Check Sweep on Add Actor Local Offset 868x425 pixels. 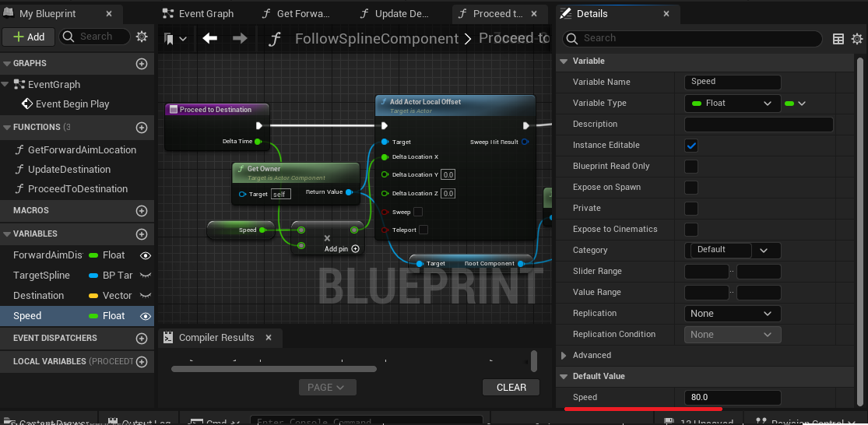[x=418, y=212]
